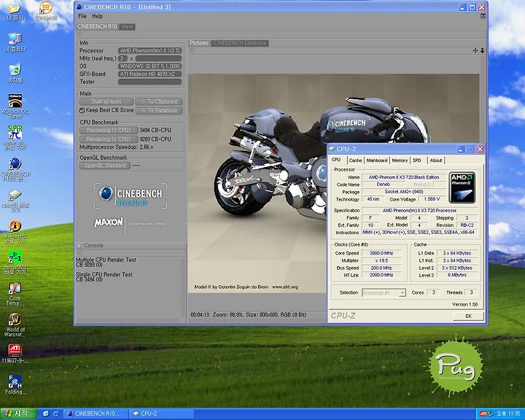Launch Internet Explorer from quick launch
This screenshot has width=525, height=420.
(55, 413)
